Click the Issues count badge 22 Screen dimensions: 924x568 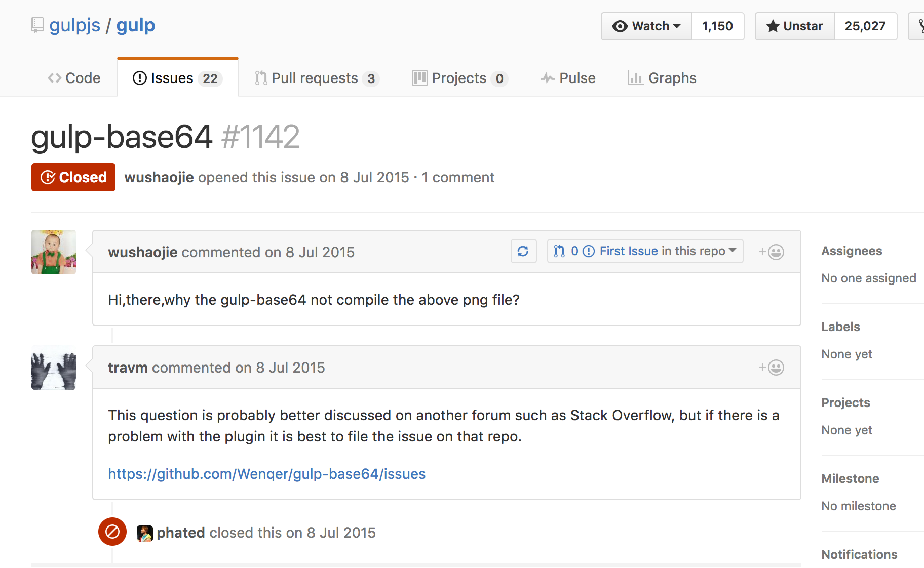tap(210, 78)
